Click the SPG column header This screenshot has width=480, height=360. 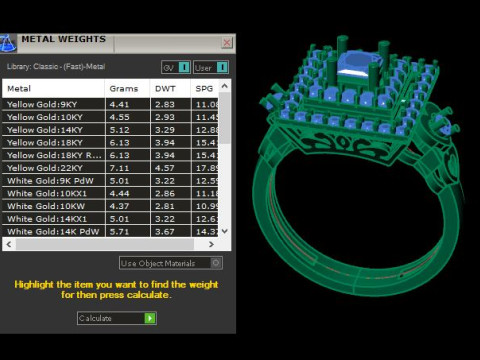tap(205, 89)
